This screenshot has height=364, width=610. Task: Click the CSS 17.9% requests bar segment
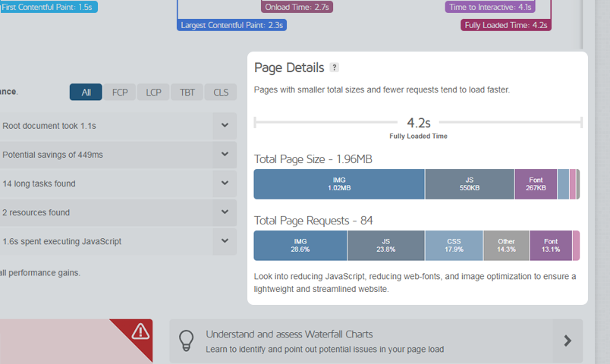[x=454, y=246]
